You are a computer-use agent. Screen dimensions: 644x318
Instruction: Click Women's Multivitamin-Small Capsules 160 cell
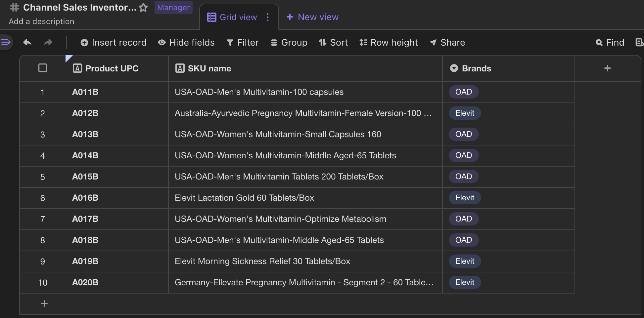coord(305,135)
